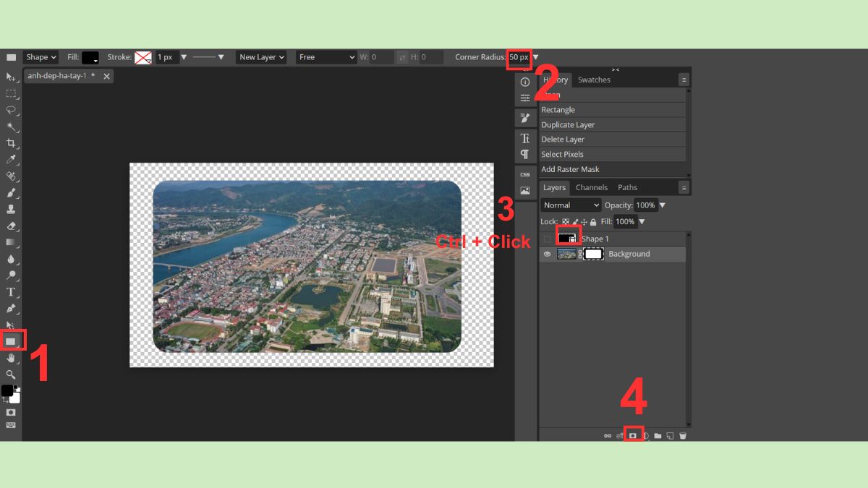Screen dimensions: 868x488
Task: Select the Eraser tool
Action: coord(11,226)
